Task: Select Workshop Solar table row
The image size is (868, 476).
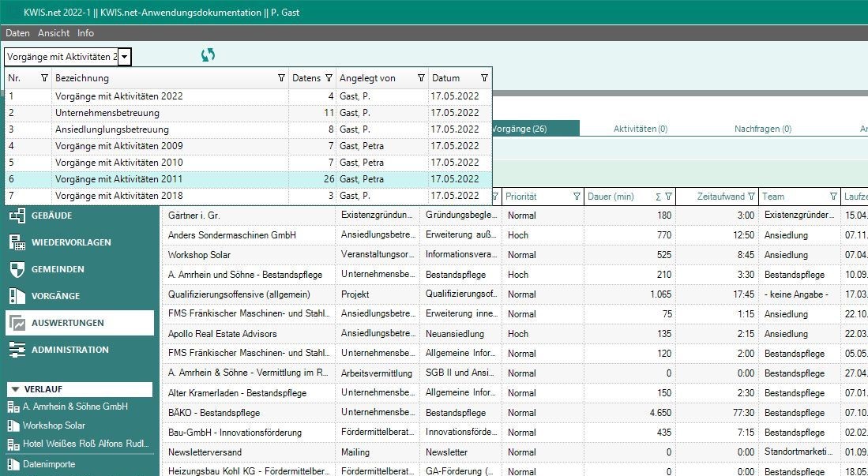Action: [515, 255]
